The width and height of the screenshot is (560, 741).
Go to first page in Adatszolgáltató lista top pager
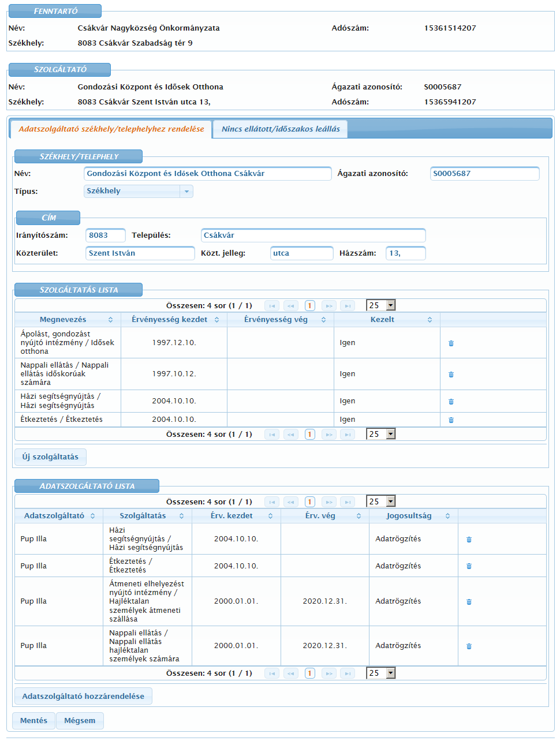click(272, 502)
